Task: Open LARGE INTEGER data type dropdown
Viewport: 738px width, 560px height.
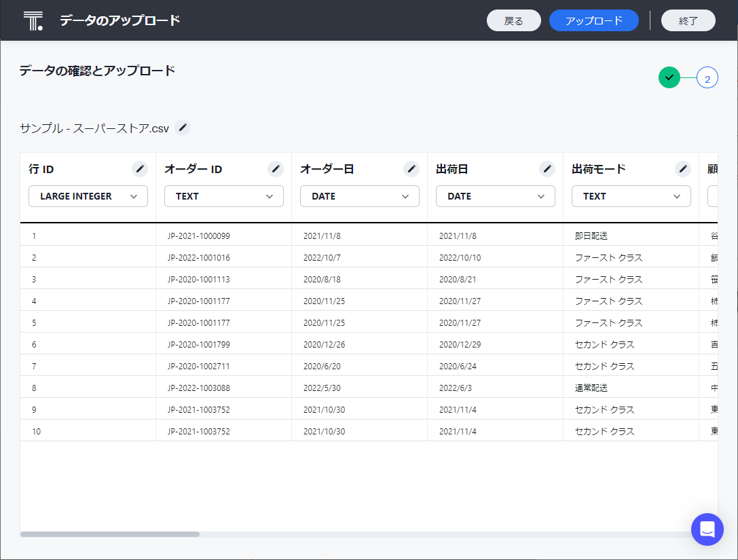Action: click(x=88, y=196)
